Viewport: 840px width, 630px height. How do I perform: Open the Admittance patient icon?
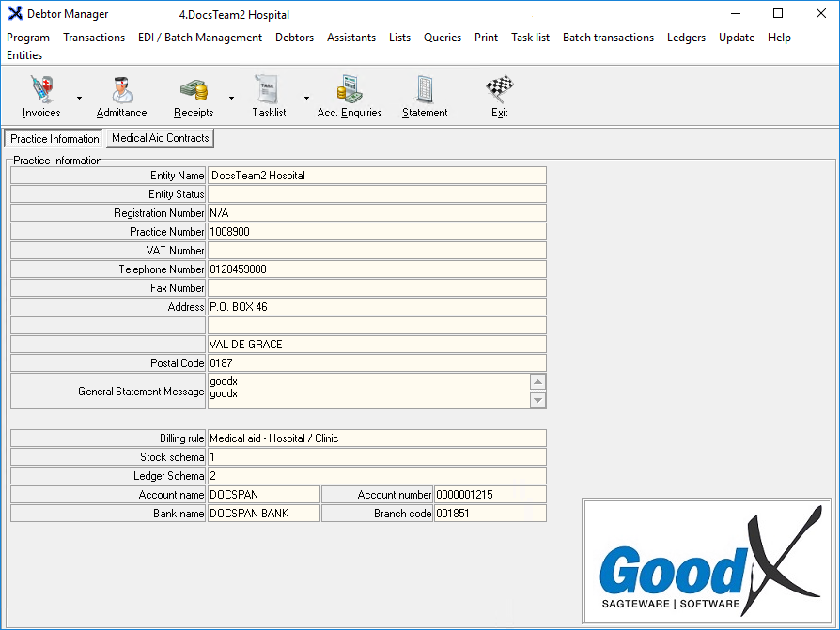click(122, 89)
